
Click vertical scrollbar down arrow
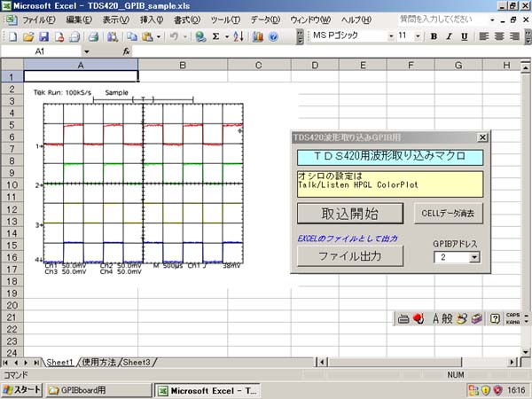(x=526, y=352)
